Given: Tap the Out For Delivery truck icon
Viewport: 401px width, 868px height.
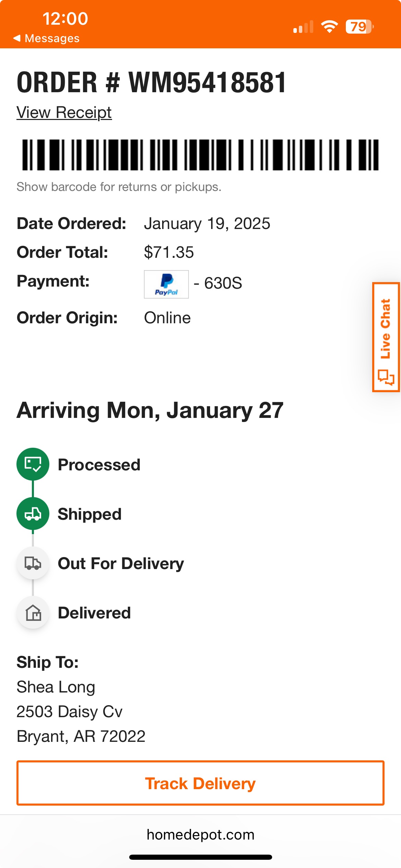Looking at the screenshot, I should pyautogui.click(x=33, y=563).
